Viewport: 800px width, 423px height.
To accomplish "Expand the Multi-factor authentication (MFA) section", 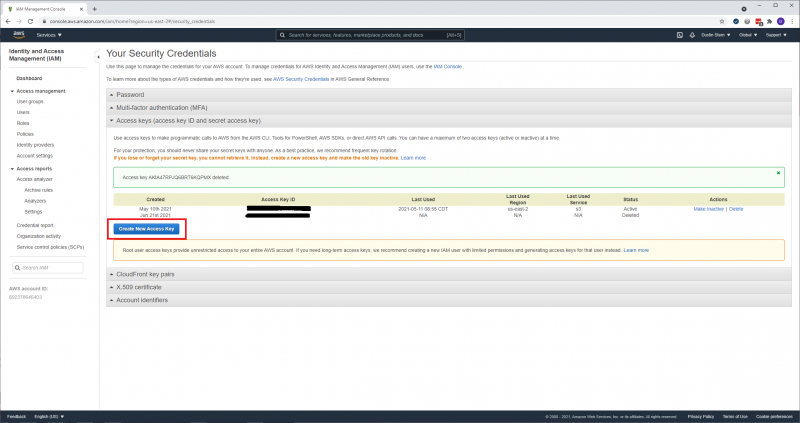I will 448,108.
